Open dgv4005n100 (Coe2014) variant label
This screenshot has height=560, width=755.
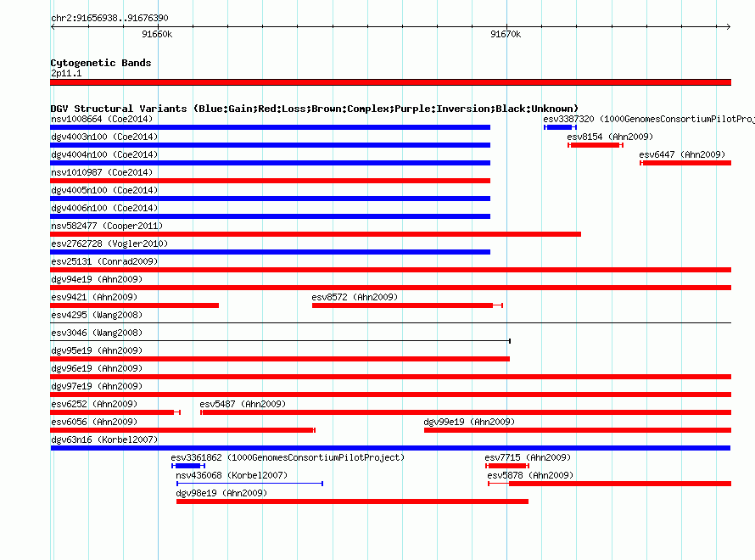[104, 190]
